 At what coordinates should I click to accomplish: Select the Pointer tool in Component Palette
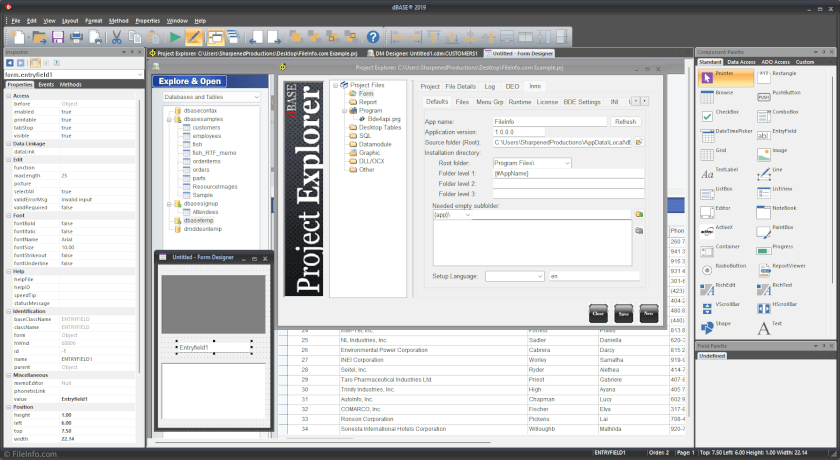726,77
